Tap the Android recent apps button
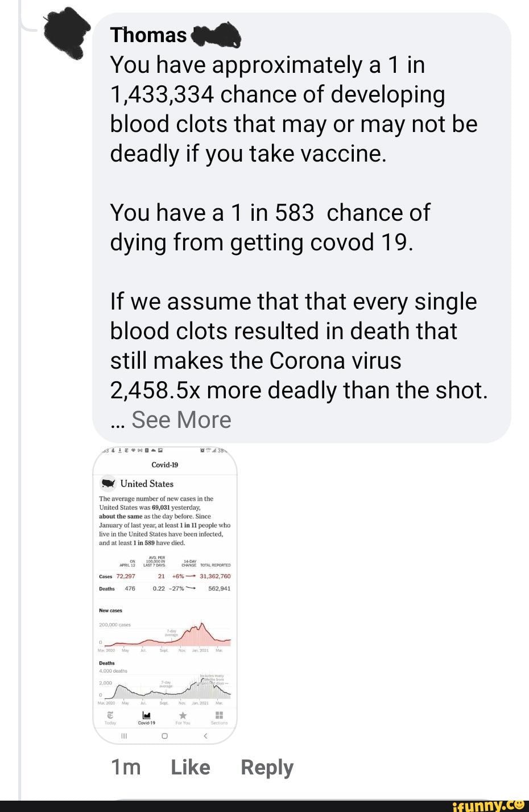Screen dimensions: 529x812 (x=123, y=736)
